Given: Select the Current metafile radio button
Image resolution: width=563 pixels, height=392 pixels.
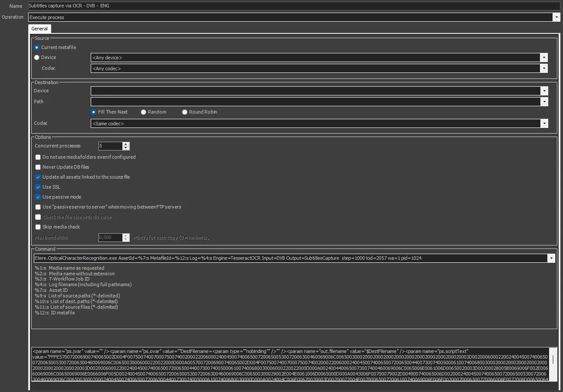Looking at the screenshot, I should 37,47.
